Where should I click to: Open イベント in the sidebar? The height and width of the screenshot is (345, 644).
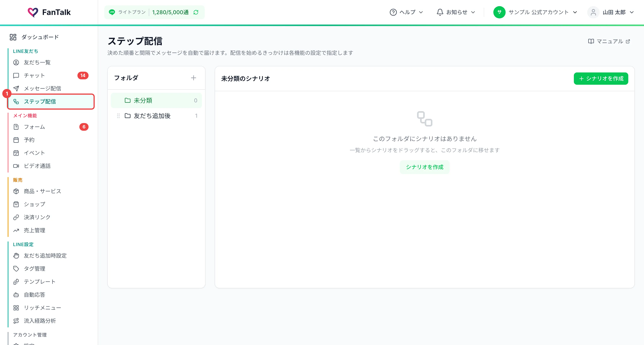(51, 153)
